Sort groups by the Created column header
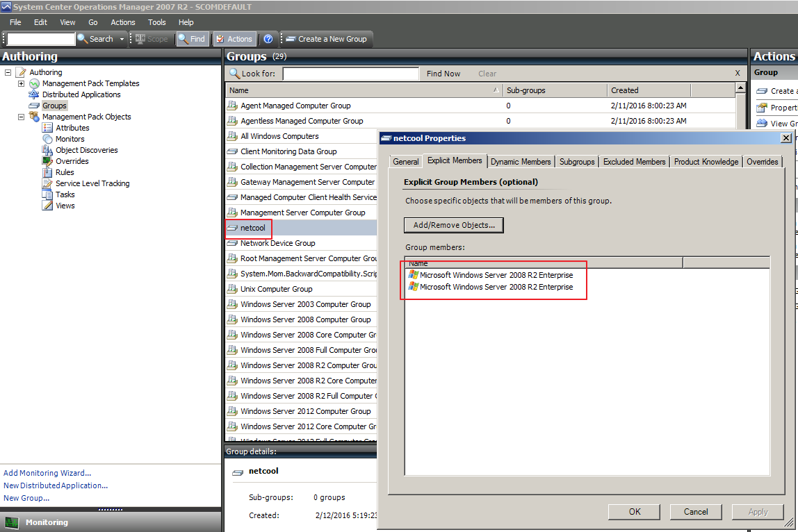Viewport: 798px width, 532px height. [x=649, y=90]
